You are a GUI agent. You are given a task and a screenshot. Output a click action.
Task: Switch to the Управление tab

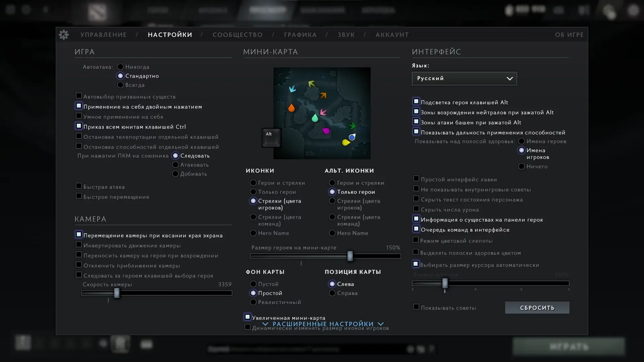tap(103, 35)
